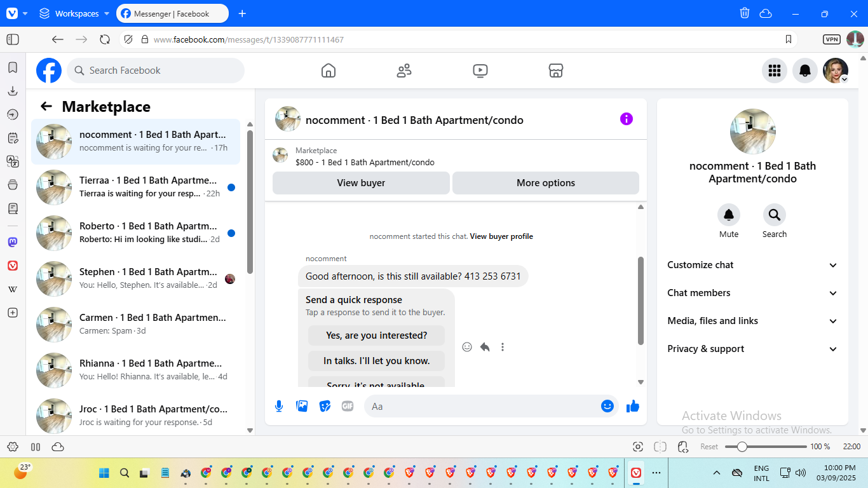The width and height of the screenshot is (868, 488).
Task: Open Carmen's apartment chat
Action: click(x=135, y=325)
